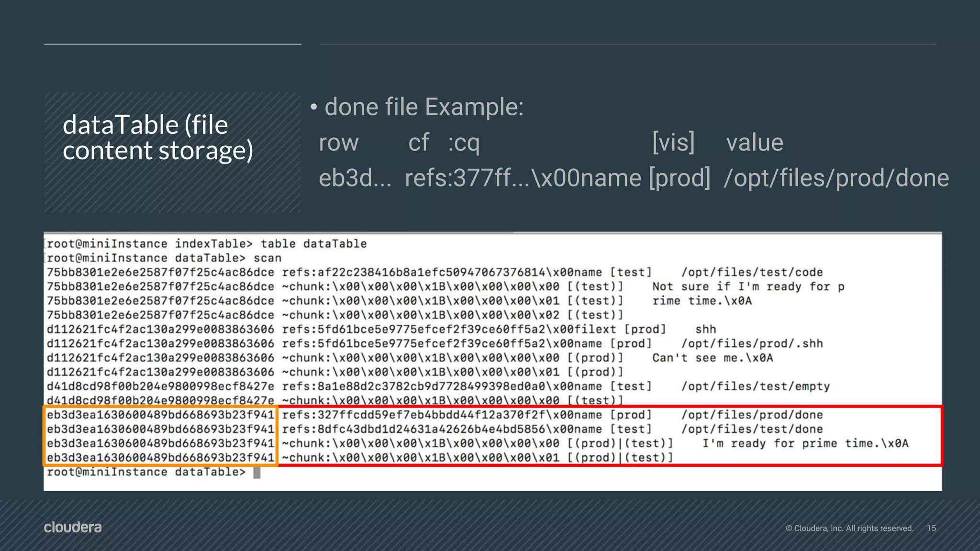Click the value "/opt/files/prod/.shh"
Viewport: 980px width, 551px height.
click(x=752, y=344)
